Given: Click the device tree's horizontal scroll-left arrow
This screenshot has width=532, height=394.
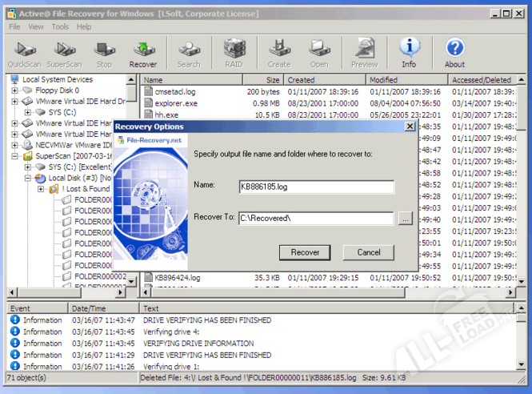Looking at the screenshot, I should pyautogui.click(x=12, y=292).
